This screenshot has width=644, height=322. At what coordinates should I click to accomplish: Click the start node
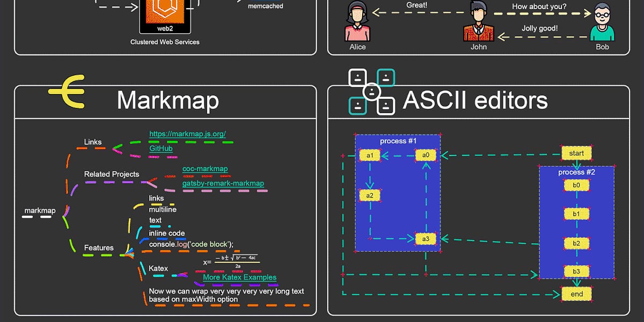[x=576, y=153]
